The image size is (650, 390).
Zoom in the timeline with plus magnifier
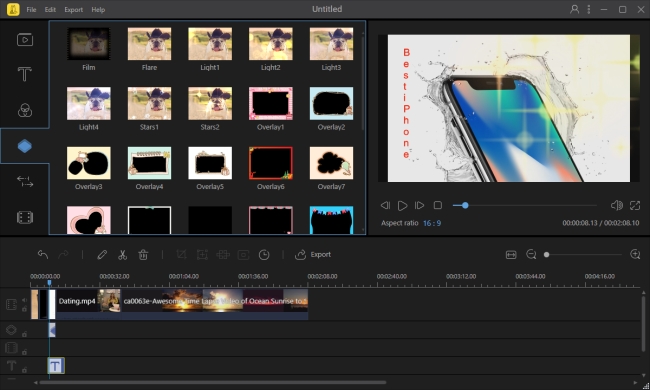tap(635, 254)
